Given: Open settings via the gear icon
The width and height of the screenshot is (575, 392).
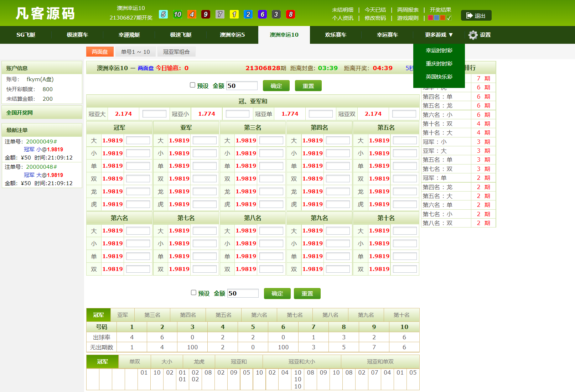Looking at the screenshot, I should [x=473, y=35].
